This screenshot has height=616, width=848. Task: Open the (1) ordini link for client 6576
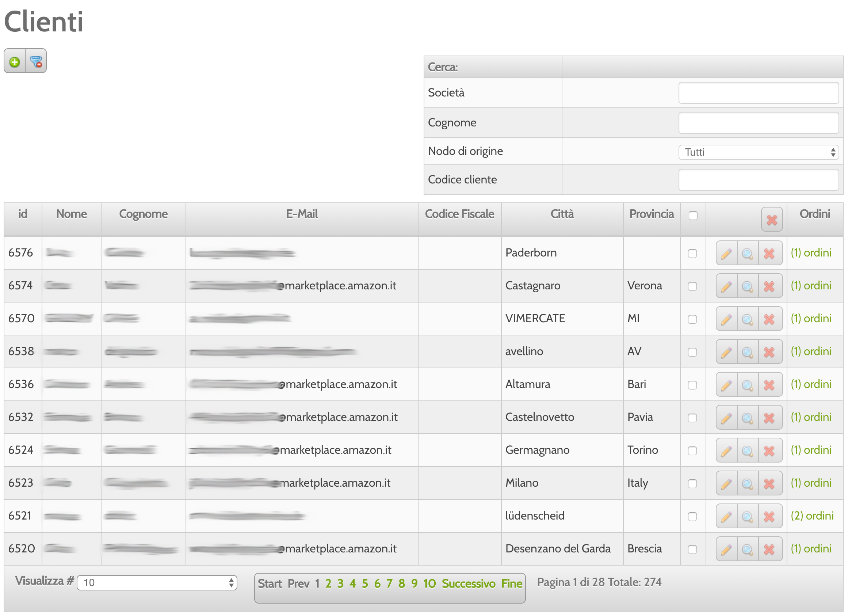811,253
